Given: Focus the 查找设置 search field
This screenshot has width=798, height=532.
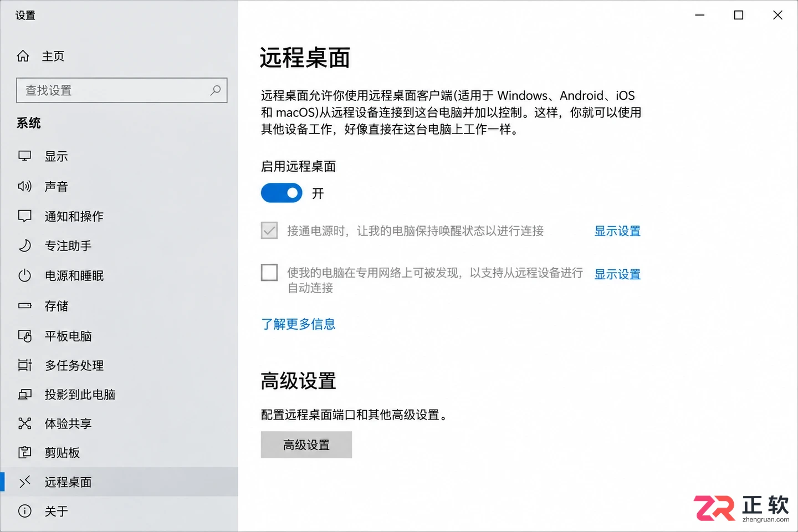Looking at the screenshot, I should tap(122, 90).
